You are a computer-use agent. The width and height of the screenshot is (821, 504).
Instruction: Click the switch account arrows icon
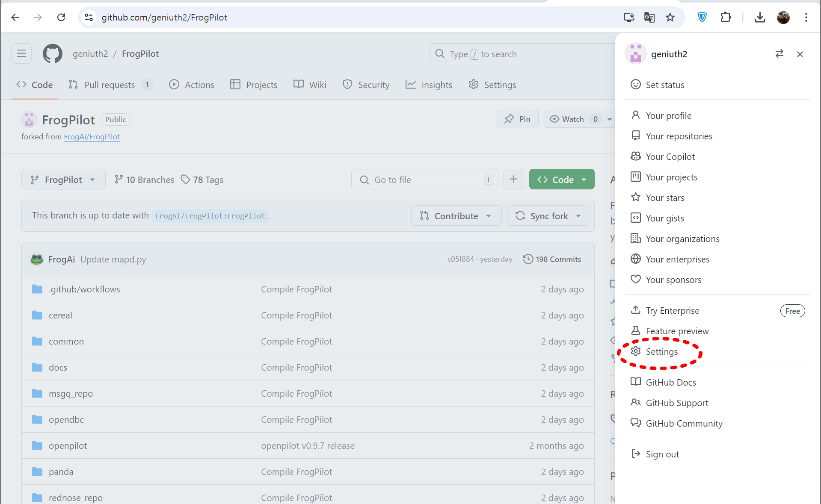tap(779, 54)
